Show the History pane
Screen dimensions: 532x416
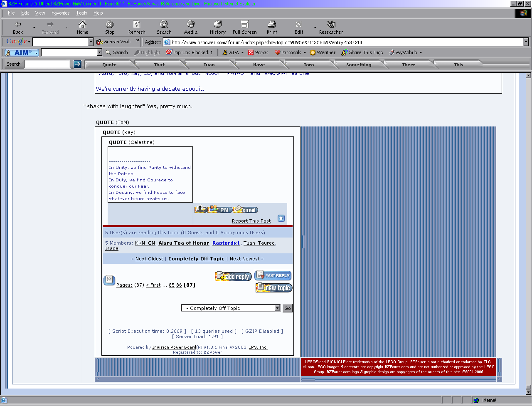pos(218,27)
